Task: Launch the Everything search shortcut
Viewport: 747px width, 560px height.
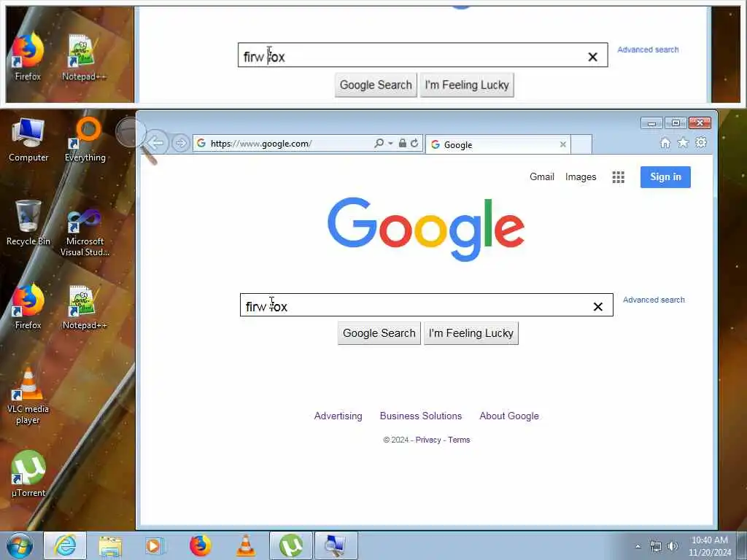Action: click(x=85, y=139)
